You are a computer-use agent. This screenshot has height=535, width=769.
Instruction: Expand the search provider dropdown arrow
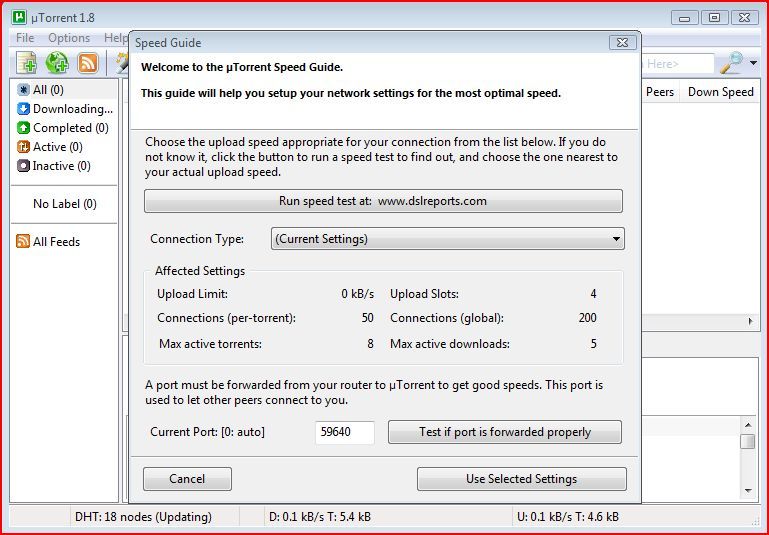click(x=753, y=63)
